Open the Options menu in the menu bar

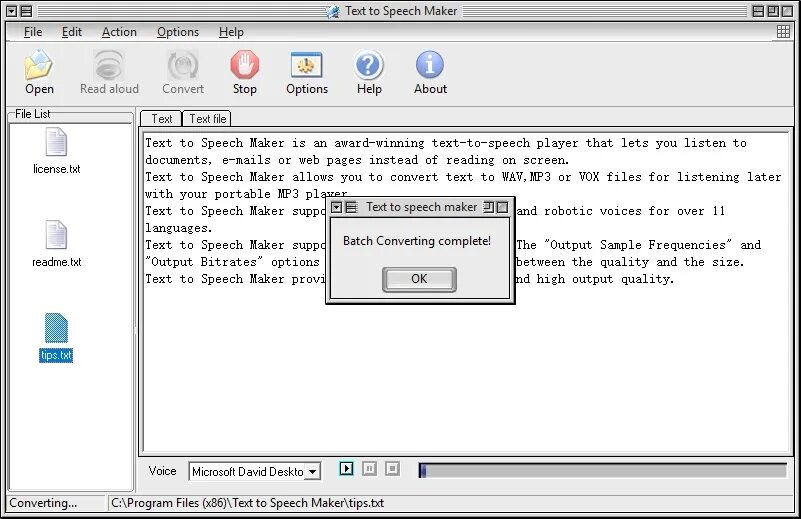(x=178, y=32)
